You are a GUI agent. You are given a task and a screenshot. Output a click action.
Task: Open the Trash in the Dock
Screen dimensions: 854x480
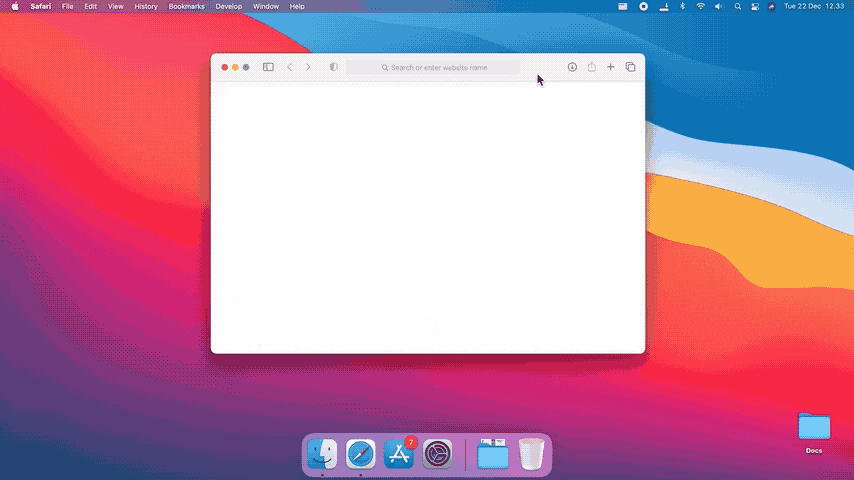(531, 454)
